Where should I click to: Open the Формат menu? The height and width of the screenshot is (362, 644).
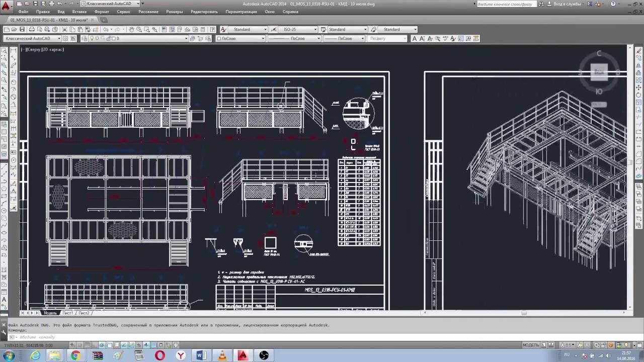(102, 12)
